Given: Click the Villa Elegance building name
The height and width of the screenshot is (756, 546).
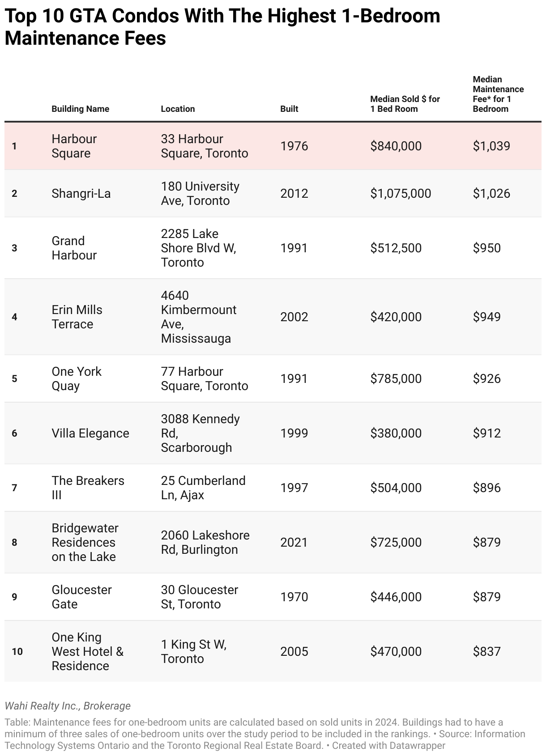Looking at the screenshot, I should pos(90,433).
